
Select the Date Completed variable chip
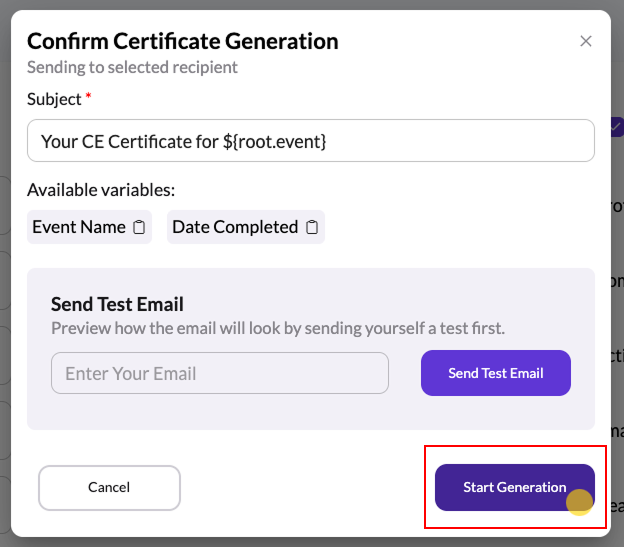pos(246,227)
